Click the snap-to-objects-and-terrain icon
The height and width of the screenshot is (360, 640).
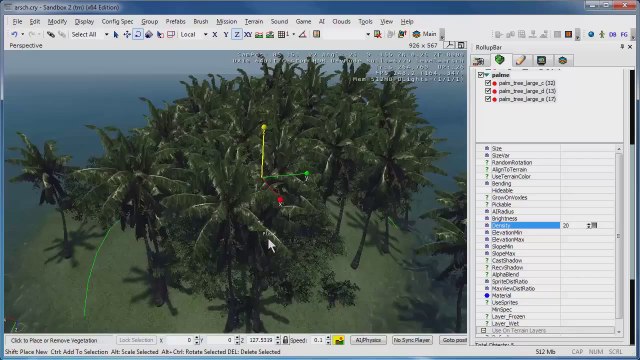(270, 35)
